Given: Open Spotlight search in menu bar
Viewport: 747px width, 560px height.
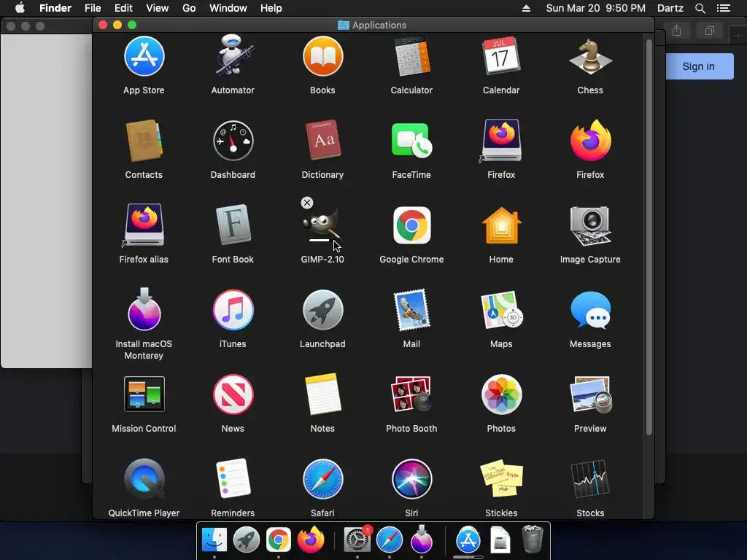Looking at the screenshot, I should coord(700,8).
